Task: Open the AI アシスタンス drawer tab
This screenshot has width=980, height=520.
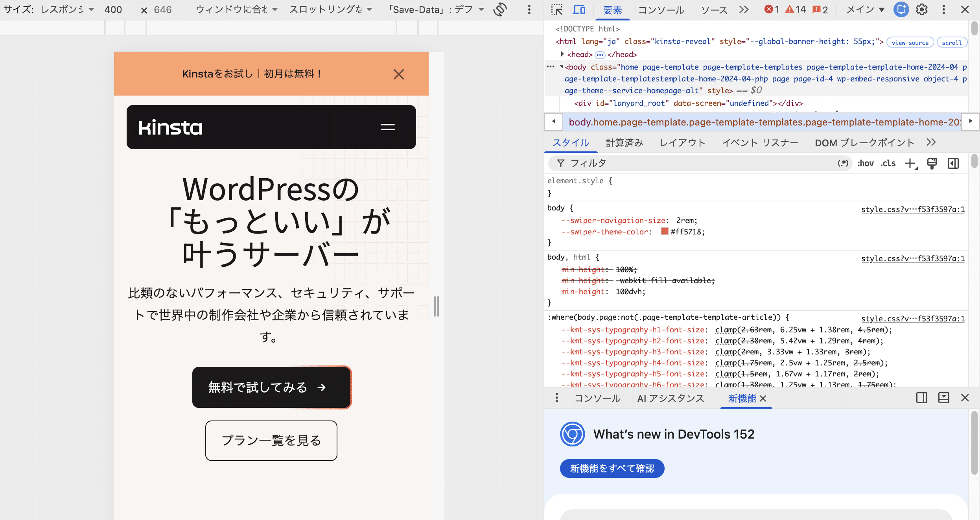Action: point(671,398)
